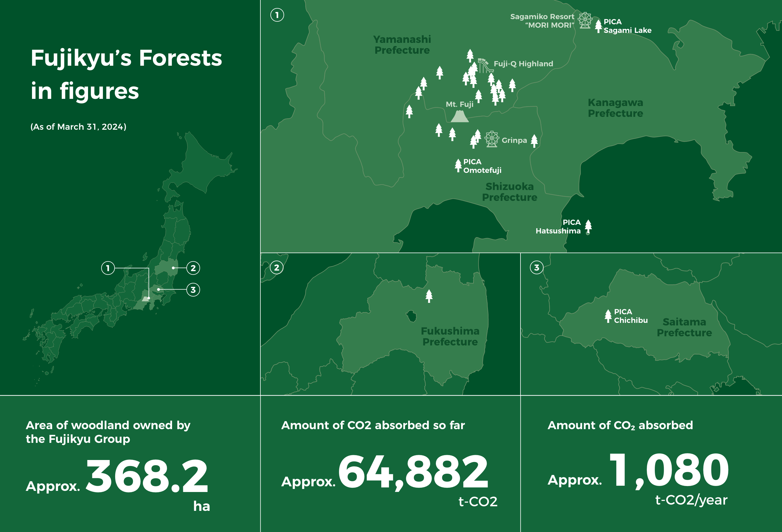Click the PICA Omotefuji label

coord(482,166)
